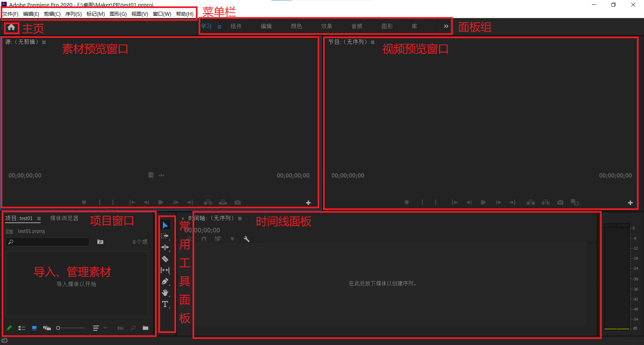
Task: Mark In point in Source monitor
Action: (x=100, y=202)
